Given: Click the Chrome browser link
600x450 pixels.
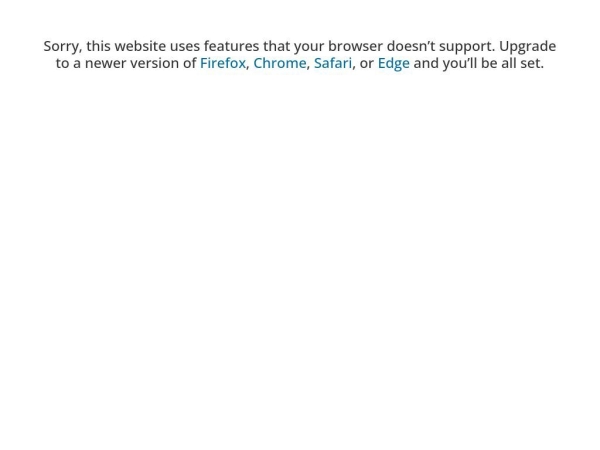Looking at the screenshot, I should (279, 63).
